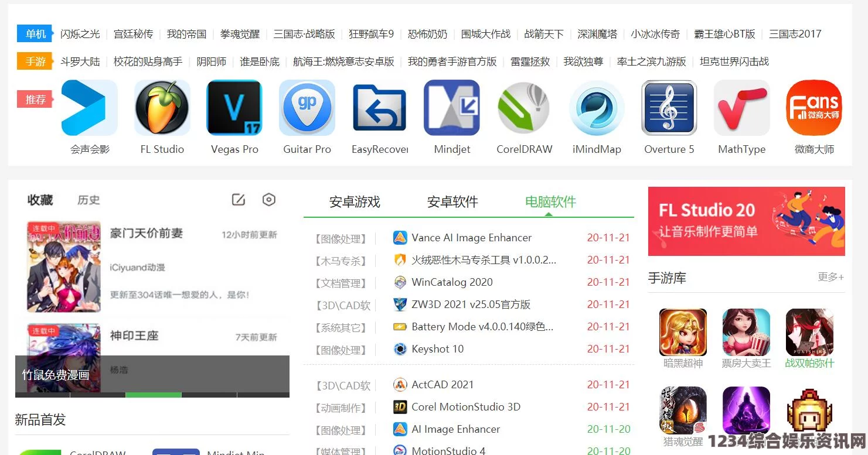Click the 手游库 section heading

[x=667, y=278]
